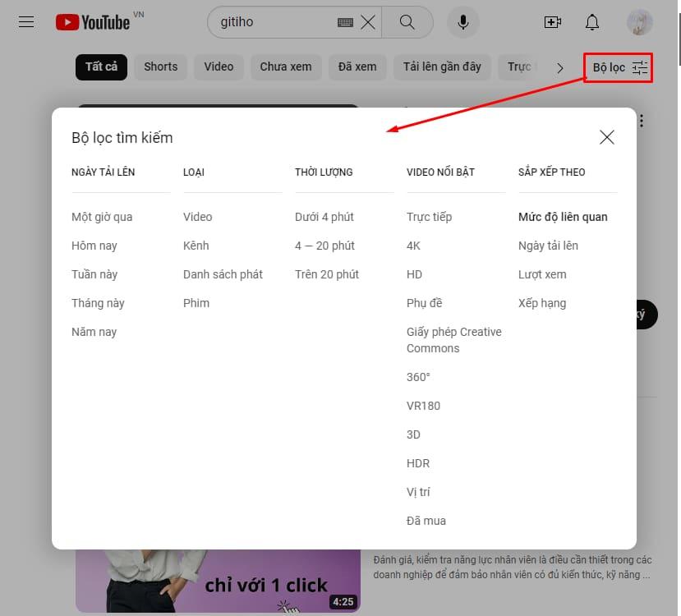The height and width of the screenshot is (616, 681).
Task: Open the on-screen keyboard icon in search box
Action: tap(345, 22)
